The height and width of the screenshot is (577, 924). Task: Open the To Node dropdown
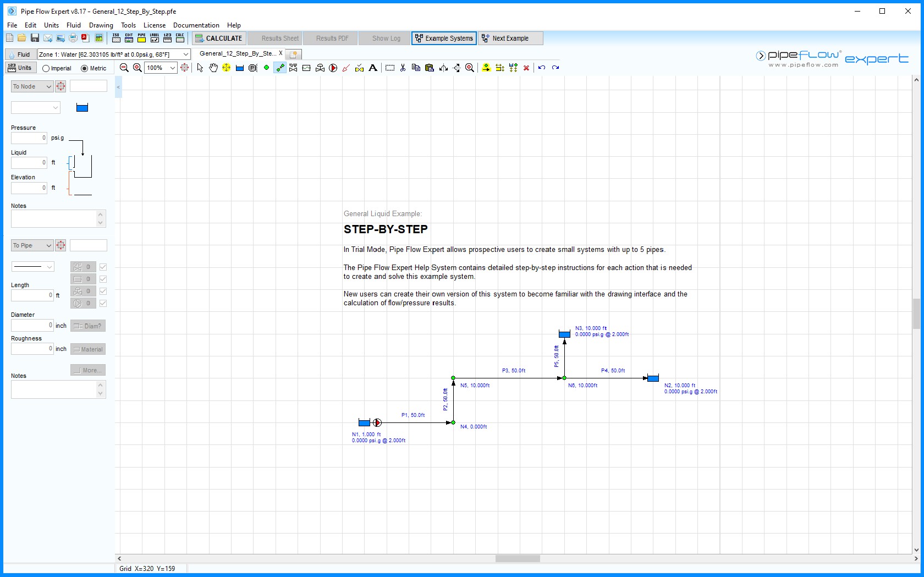click(x=32, y=86)
